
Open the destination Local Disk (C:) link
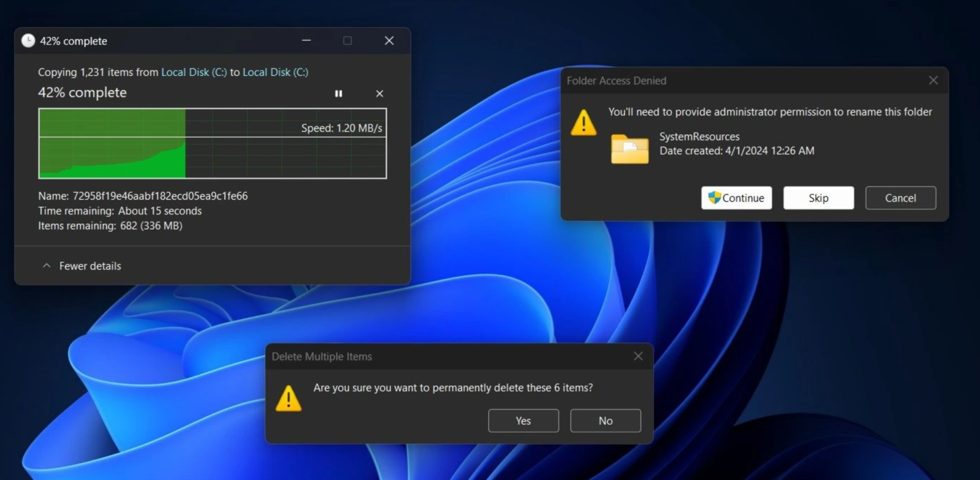(275, 72)
